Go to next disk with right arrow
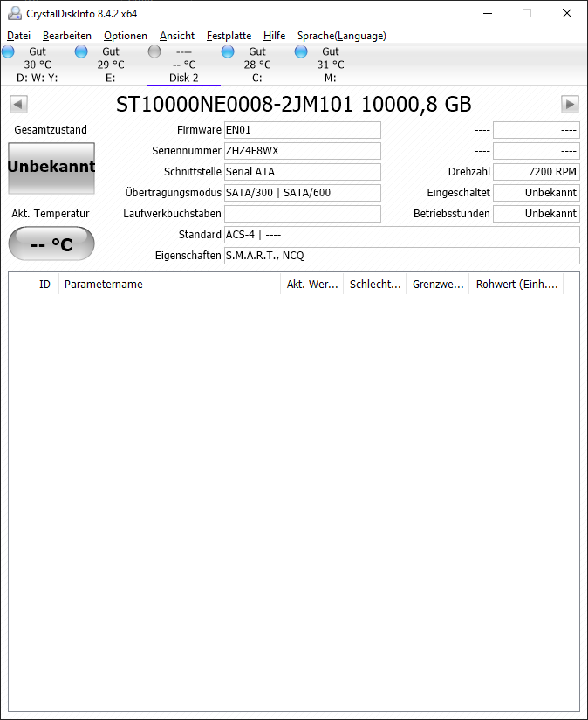The width and height of the screenshot is (588, 720). click(570, 104)
